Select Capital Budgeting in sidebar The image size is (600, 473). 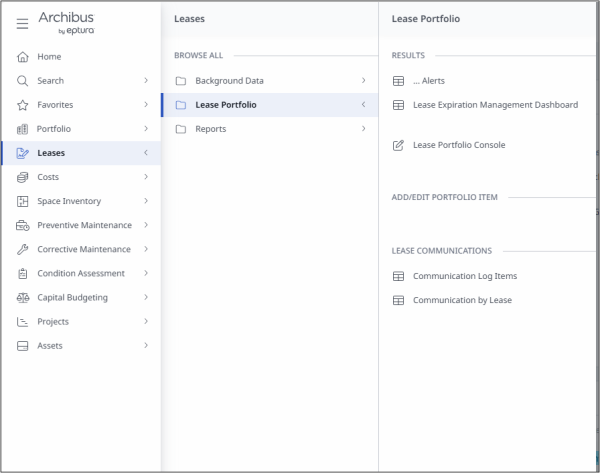point(72,298)
